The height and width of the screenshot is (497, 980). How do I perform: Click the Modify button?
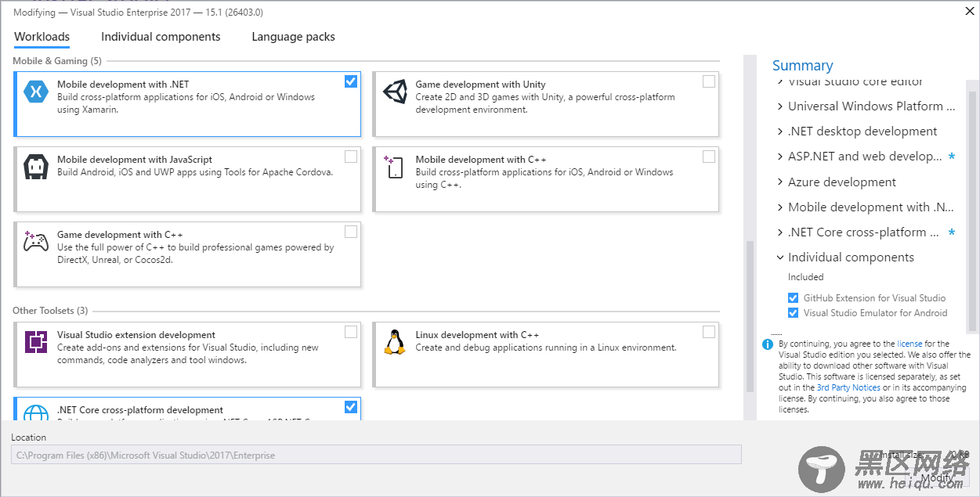[937, 477]
